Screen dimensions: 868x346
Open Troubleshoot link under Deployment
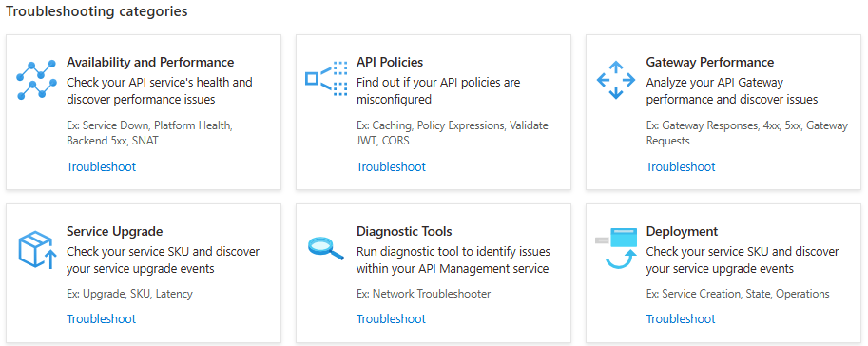pyautogui.click(x=681, y=318)
